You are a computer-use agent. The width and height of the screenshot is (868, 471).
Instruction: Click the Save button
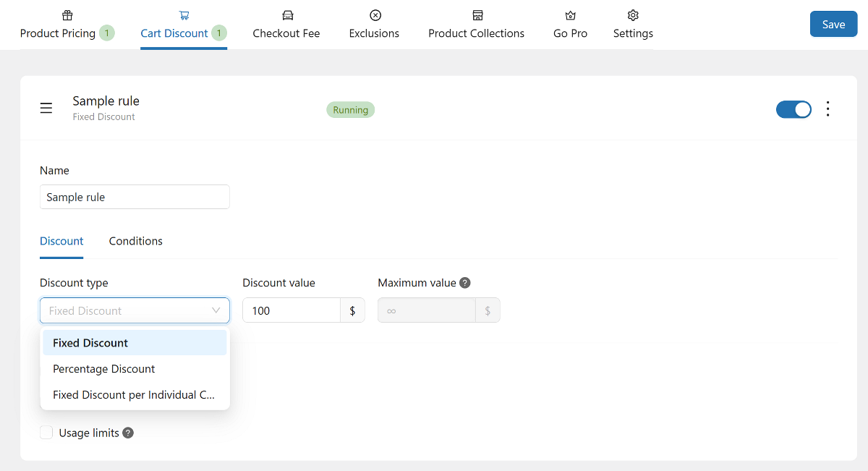(833, 25)
